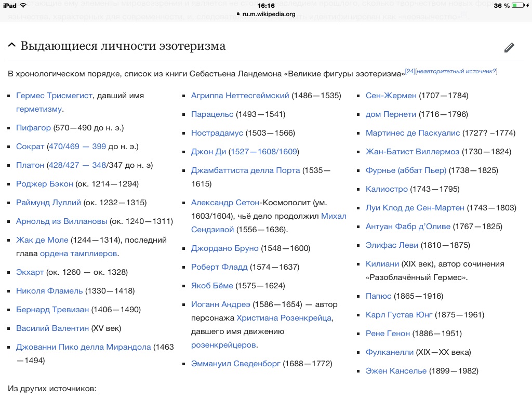Open the 470/469 year link
This screenshot has width=532, height=399.
64,147
